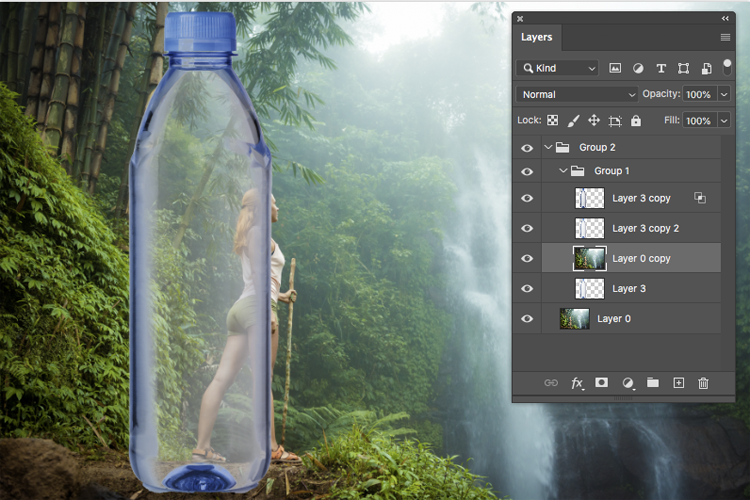The height and width of the screenshot is (500, 750).
Task: Add a layer mask
Action: click(602, 382)
